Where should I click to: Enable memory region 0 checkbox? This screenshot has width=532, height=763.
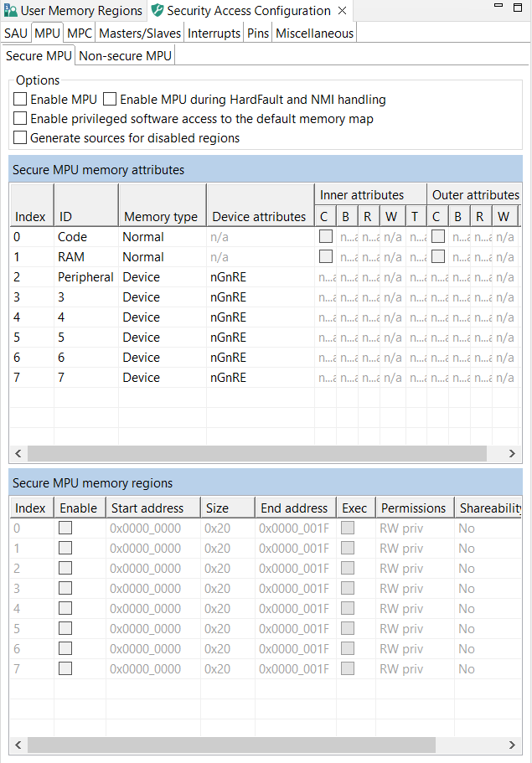pos(65,528)
